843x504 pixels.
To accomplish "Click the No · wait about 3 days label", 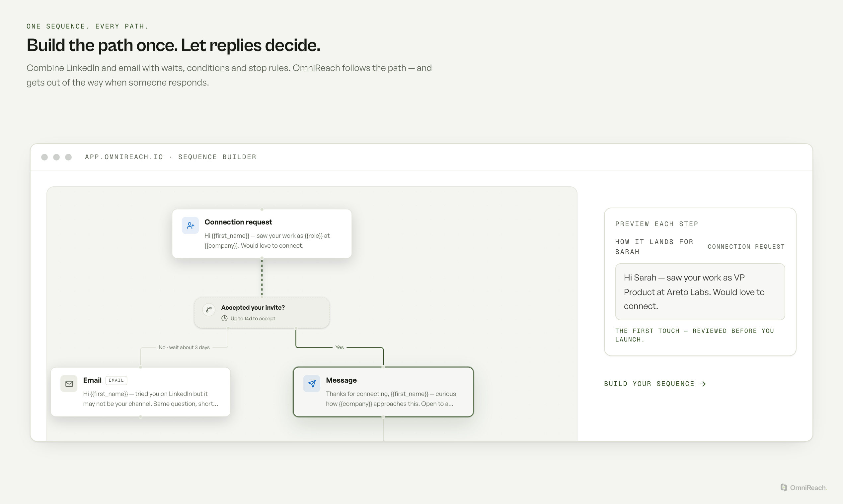I will click(x=184, y=347).
